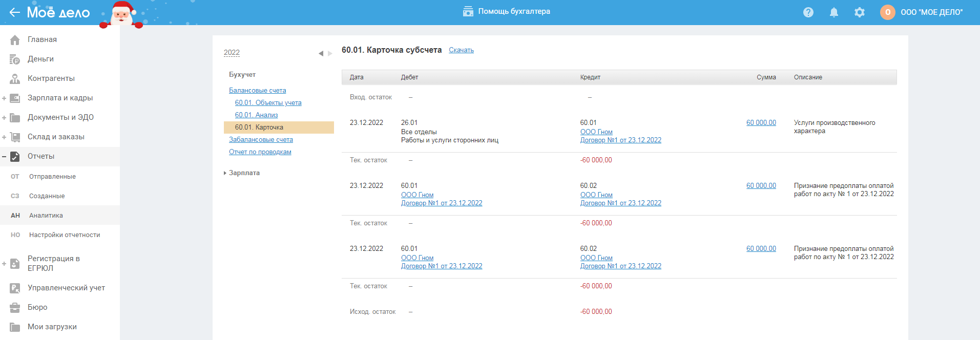Click the back arrow in the header
This screenshot has width=980, height=340.
click(x=14, y=12)
